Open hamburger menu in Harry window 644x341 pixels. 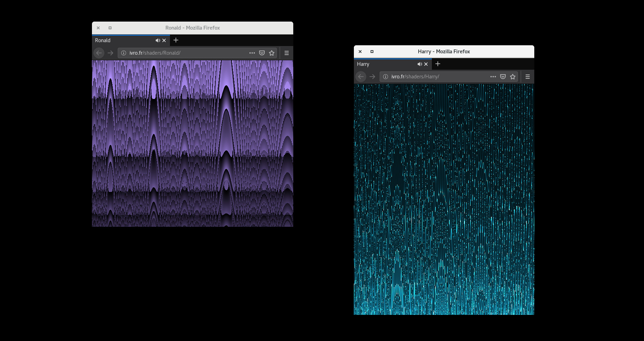tap(528, 77)
